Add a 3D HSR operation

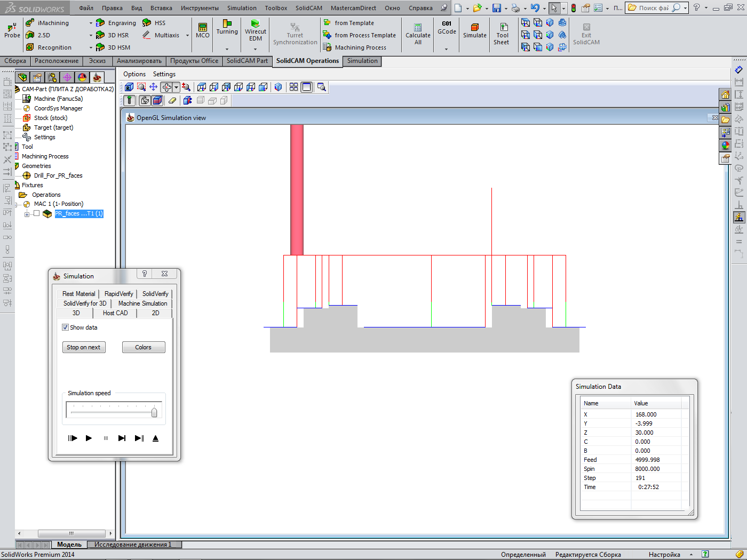tap(113, 35)
